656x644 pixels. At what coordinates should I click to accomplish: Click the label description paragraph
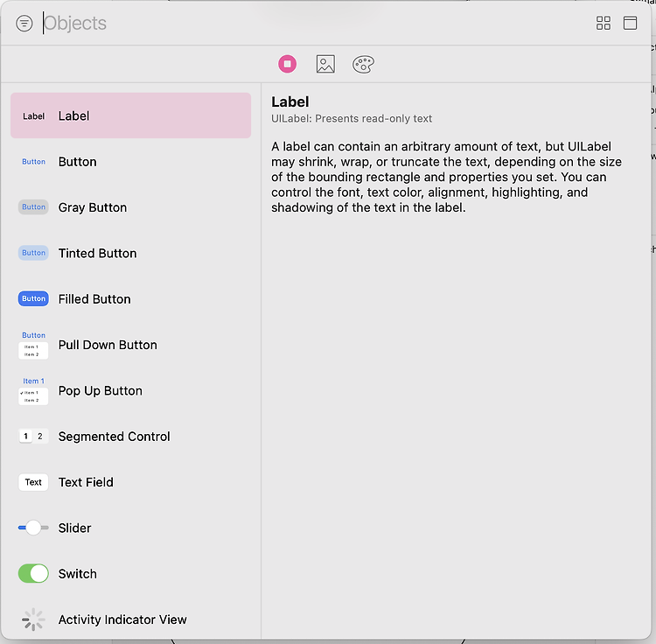(446, 177)
